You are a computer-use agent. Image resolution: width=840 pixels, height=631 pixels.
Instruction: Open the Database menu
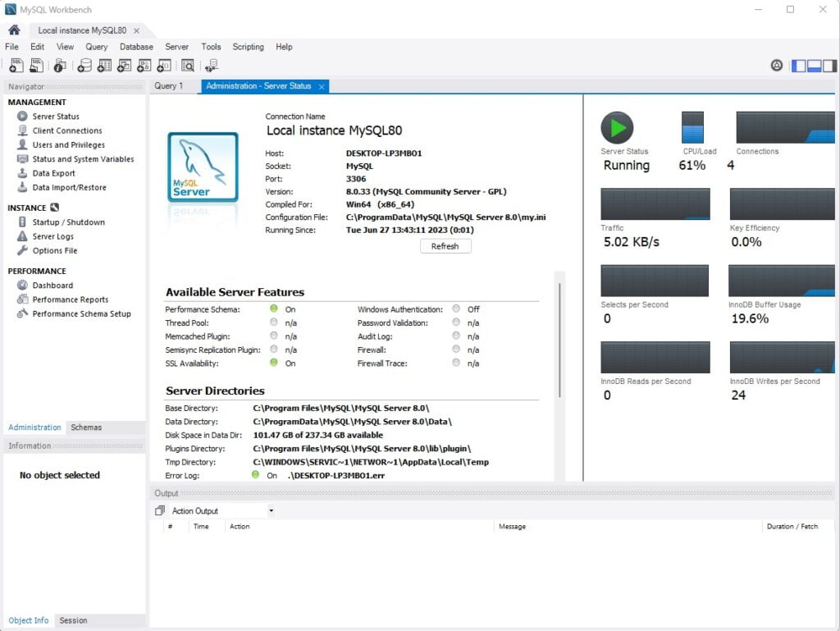pyautogui.click(x=137, y=47)
